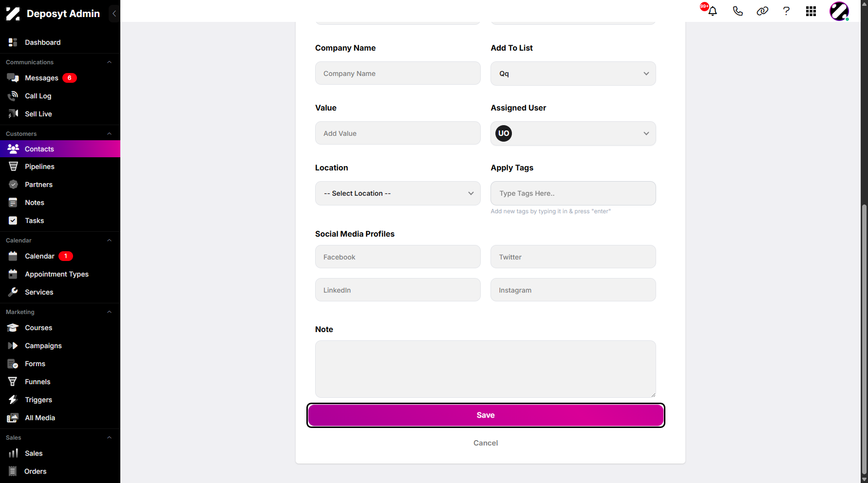
Task: Open the Add To List dropdown
Action: click(573, 74)
